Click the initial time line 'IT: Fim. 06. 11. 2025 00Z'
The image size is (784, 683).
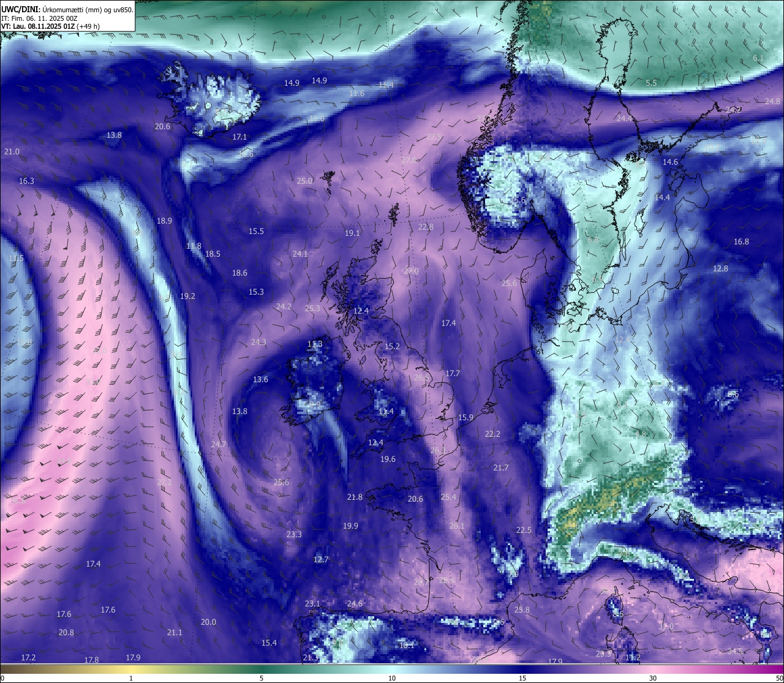coord(39,18)
